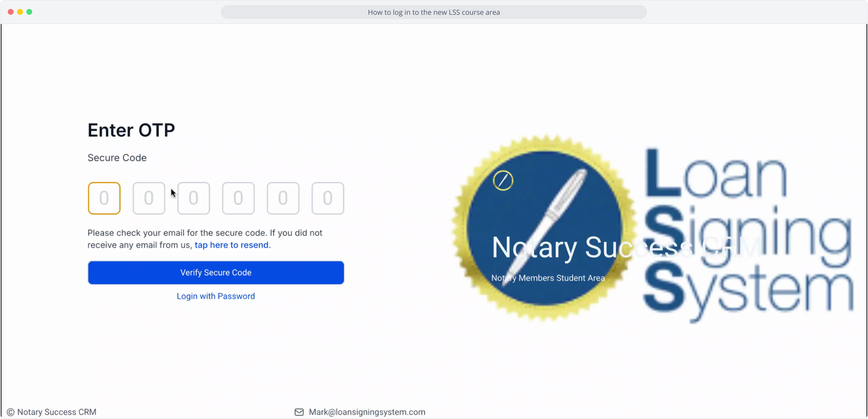The image size is (868, 419).
Task: Select the sixth secure code digit field
Action: tap(328, 198)
